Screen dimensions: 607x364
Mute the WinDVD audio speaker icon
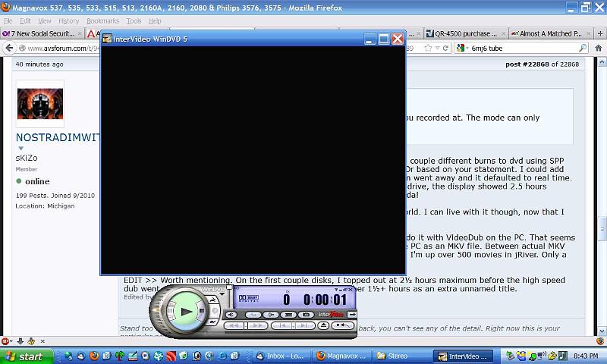[231, 314]
